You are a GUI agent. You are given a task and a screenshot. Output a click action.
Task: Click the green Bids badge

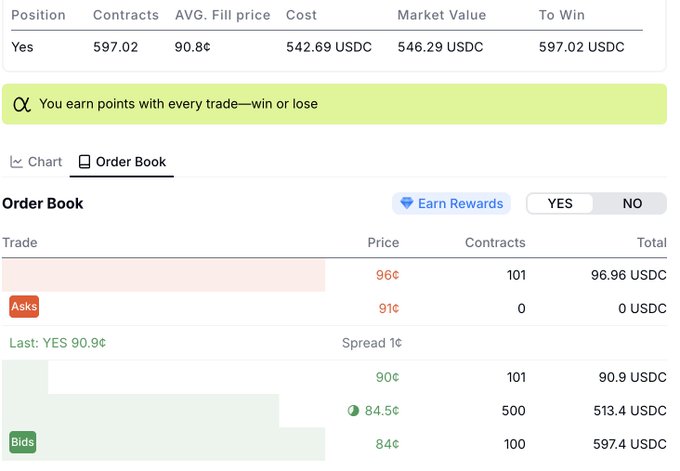[x=23, y=442]
